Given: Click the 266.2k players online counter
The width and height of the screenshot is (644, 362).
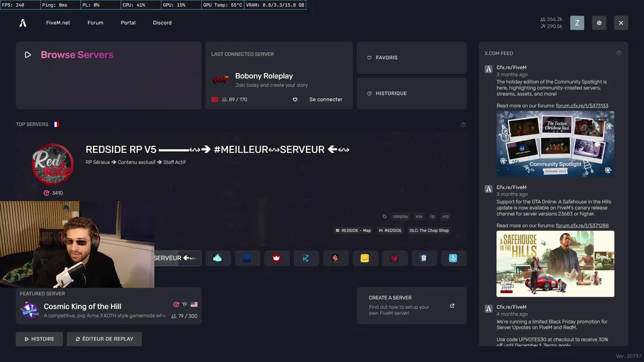Looking at the screenshot, I should [x=551, y=19].
